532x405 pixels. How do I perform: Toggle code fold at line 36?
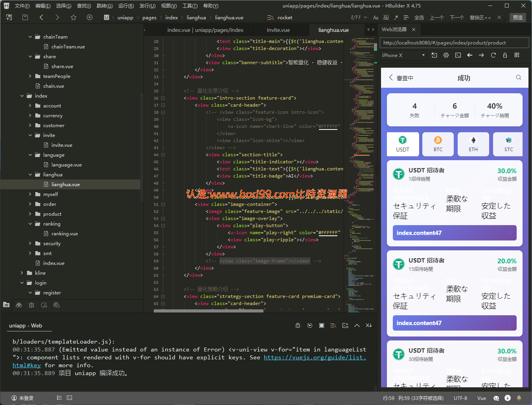163,98
